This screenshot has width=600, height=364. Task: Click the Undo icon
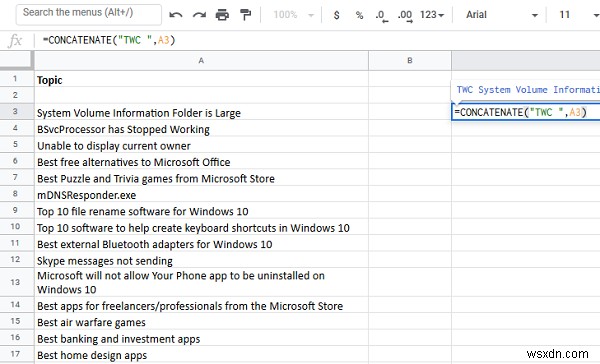[176, 15]
